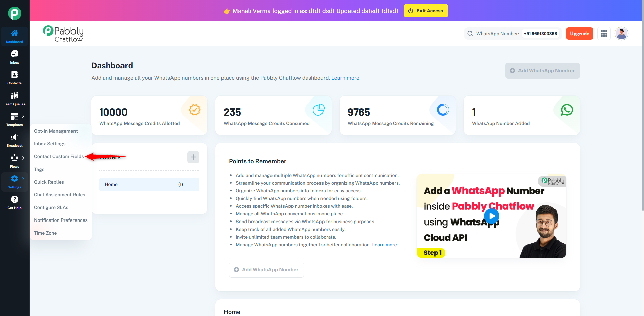644x316 pixels.
Task: Choose Quick Replies from settings menu
Action: point(49,182)
